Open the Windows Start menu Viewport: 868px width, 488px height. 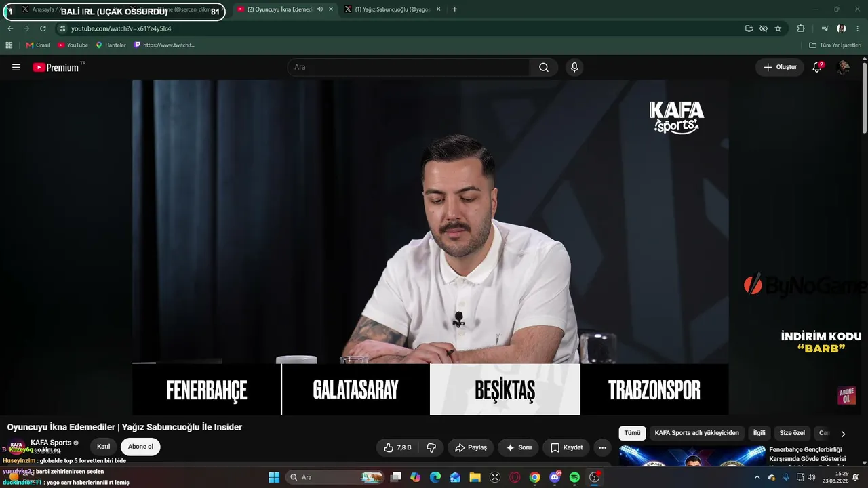click(274, 477)
